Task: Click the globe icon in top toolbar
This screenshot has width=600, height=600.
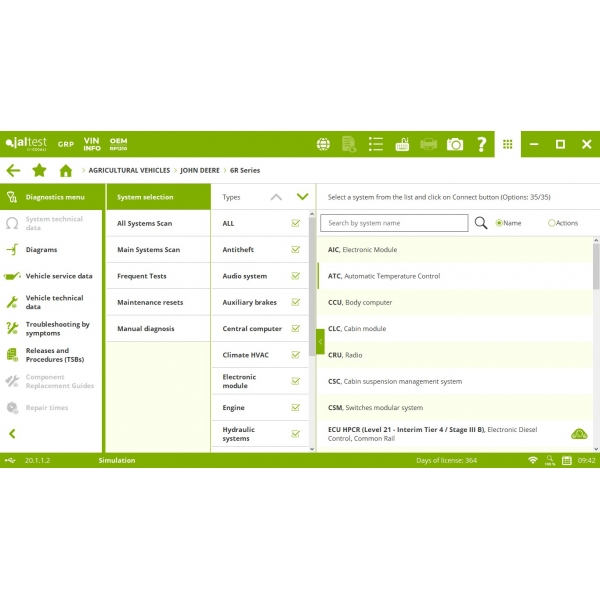Action: 324,144
